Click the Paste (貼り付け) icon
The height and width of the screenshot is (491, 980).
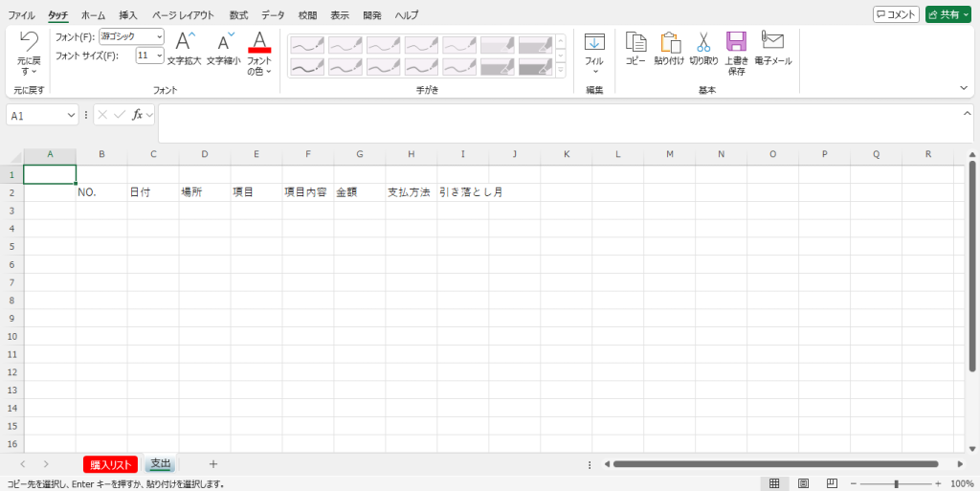(669, 42)
